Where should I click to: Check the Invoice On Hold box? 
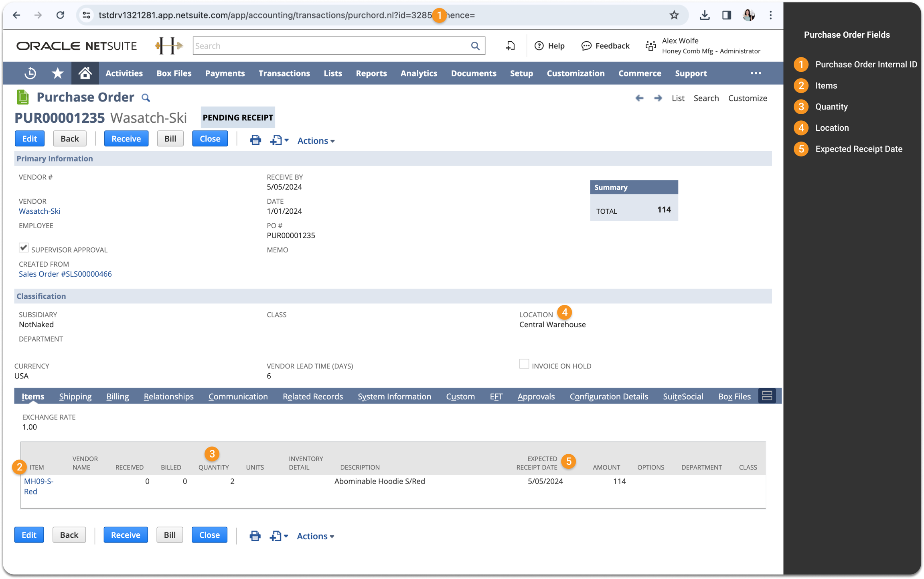524,364
